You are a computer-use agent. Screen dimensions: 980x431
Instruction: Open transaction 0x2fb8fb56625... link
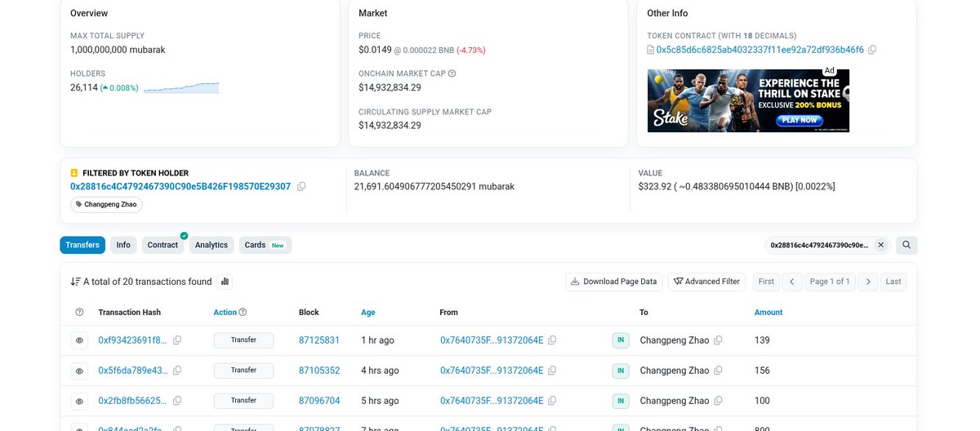tap(132, 401)
